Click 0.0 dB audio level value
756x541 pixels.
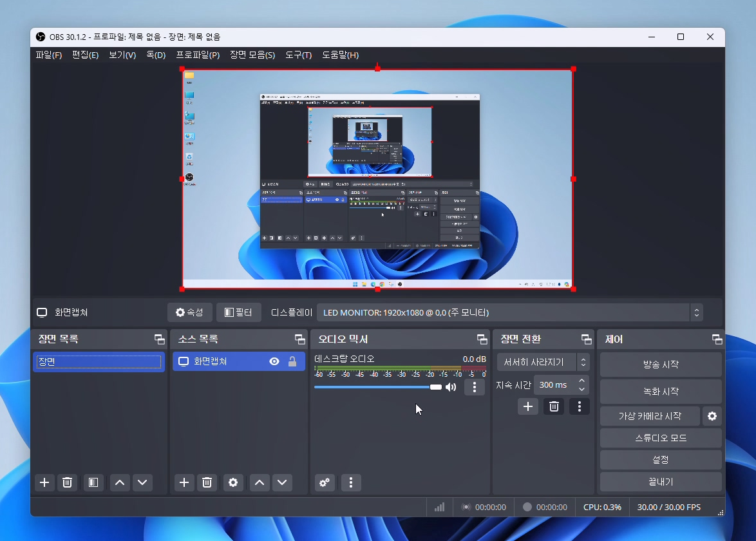pyautogui.click(x=475, y=359)
